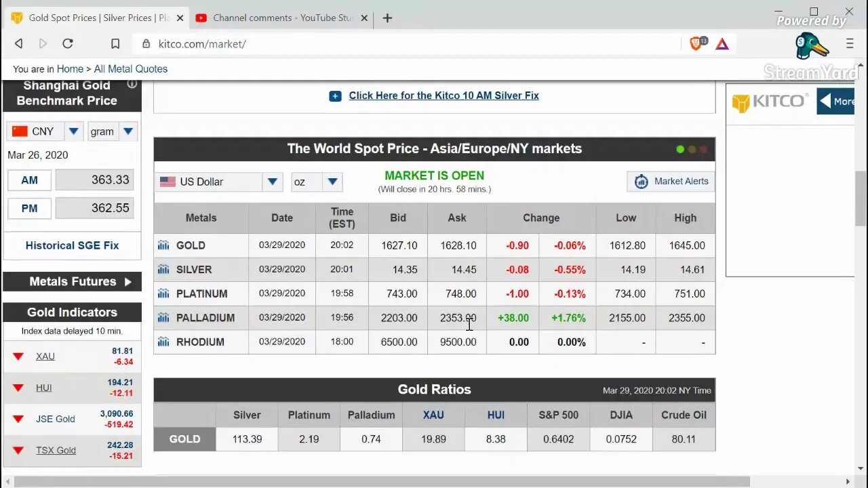Click the Brave Rewards triangle icon
The width and height of the screenshot is (868, 488).
[722, 44]
